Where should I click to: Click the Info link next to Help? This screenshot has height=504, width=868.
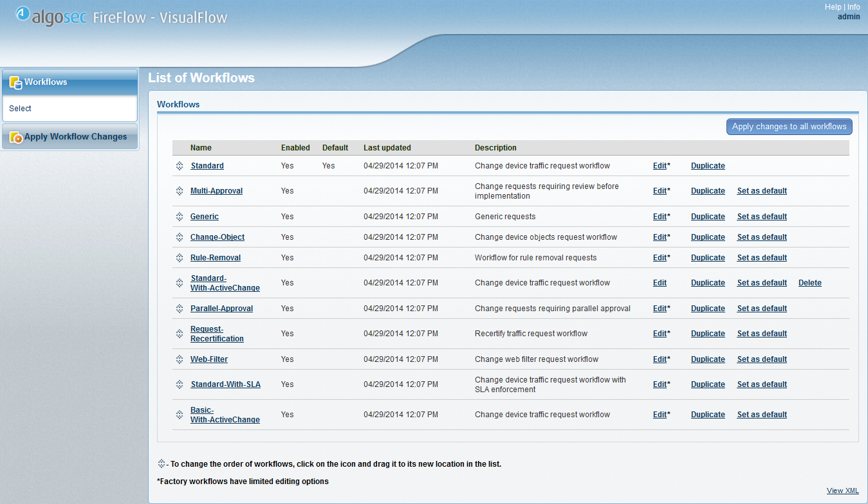click(854, 6)
